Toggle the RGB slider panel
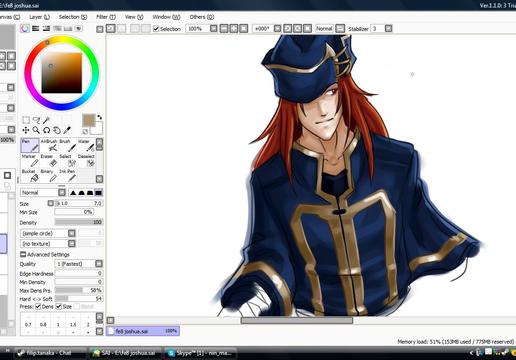The image size is (516, 360). tap(36, 28)
